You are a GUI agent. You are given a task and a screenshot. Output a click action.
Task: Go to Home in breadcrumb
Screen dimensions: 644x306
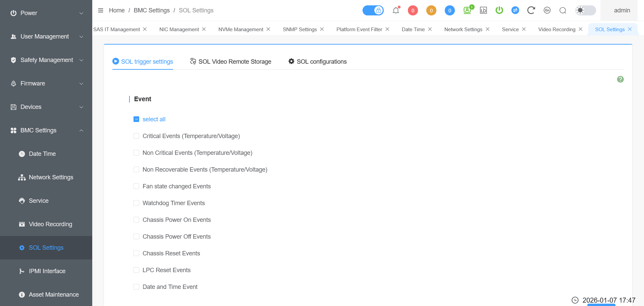117,10
